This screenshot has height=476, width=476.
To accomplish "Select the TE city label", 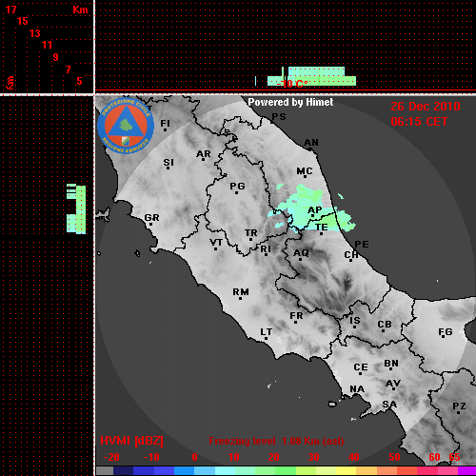I will [322, 228].
